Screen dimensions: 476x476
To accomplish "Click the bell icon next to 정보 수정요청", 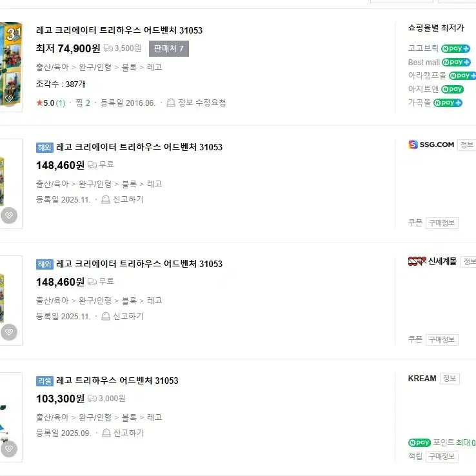I will [171, 103].
